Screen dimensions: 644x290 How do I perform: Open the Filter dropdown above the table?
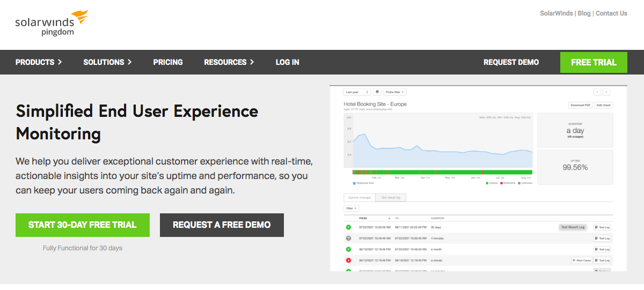pos(351,208)
